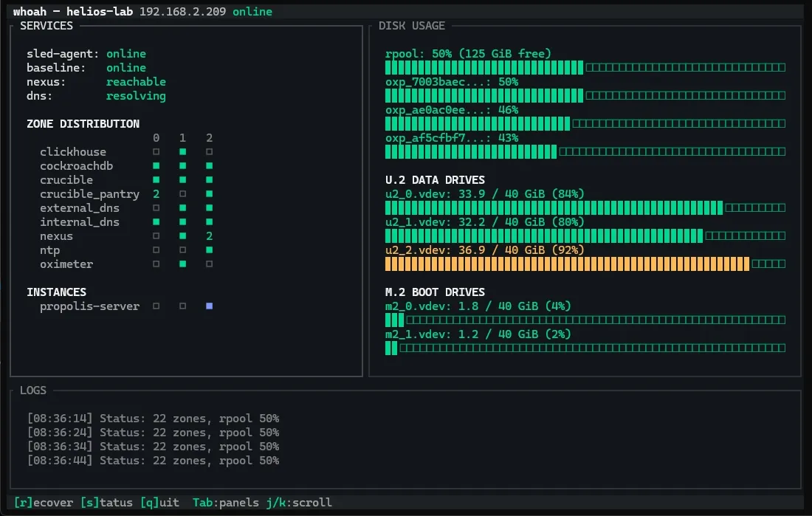This screenshot has width=812, height=516.
Task: Focus the LOGS panel title
Action: (33, 390)
